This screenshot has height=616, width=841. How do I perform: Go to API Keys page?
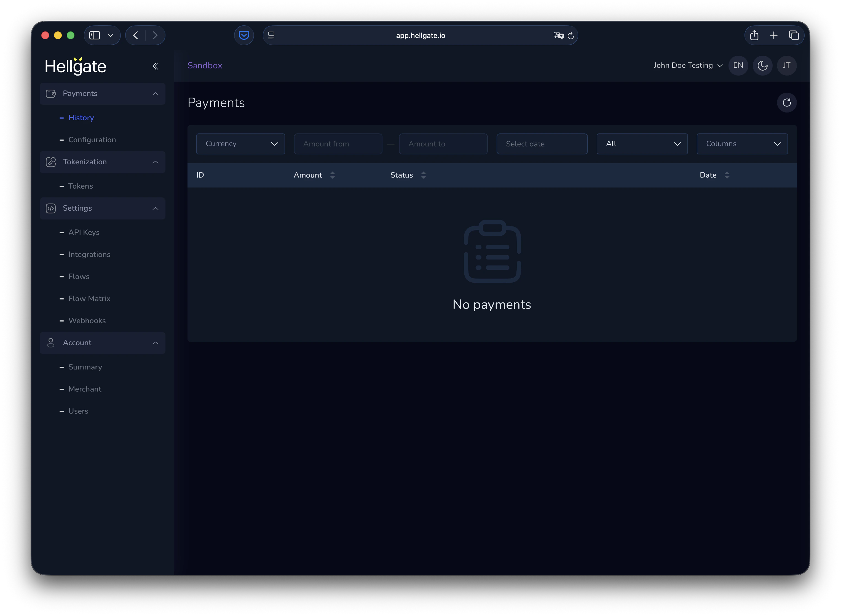click(84, 232)
